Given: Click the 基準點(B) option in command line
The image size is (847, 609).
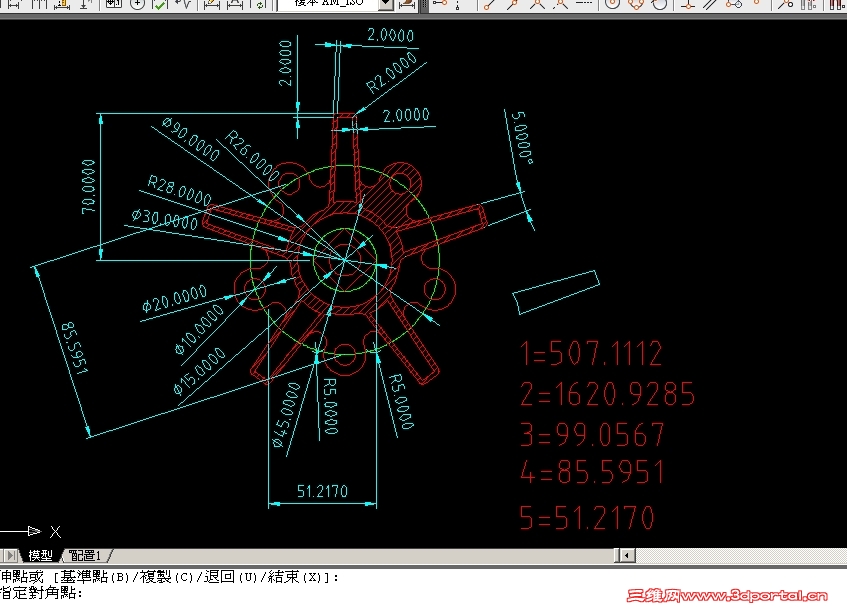Looking at the screenshot, I should (x=95, y=577).
